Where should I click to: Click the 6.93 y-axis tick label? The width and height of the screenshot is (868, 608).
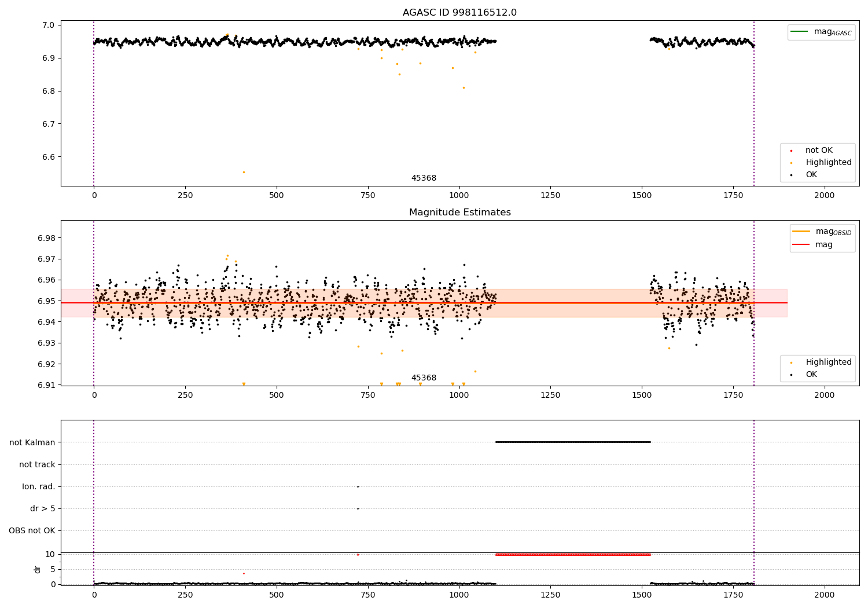click(46, 343)
